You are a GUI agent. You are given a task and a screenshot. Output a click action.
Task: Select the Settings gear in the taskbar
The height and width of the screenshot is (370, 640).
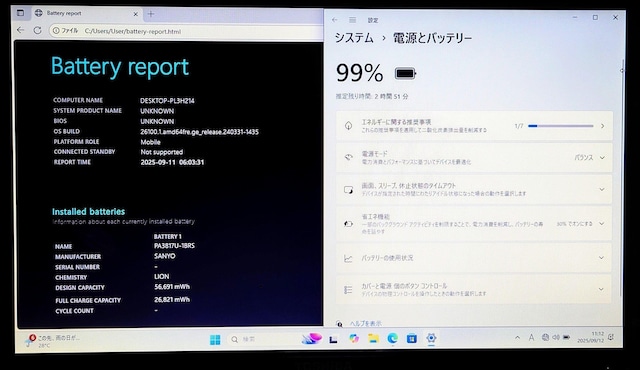431,338
